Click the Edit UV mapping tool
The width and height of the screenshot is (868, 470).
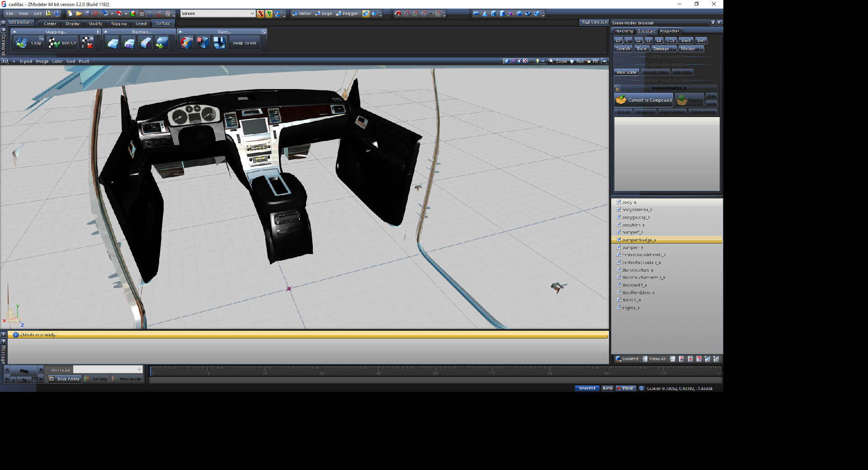coord(62,43)
